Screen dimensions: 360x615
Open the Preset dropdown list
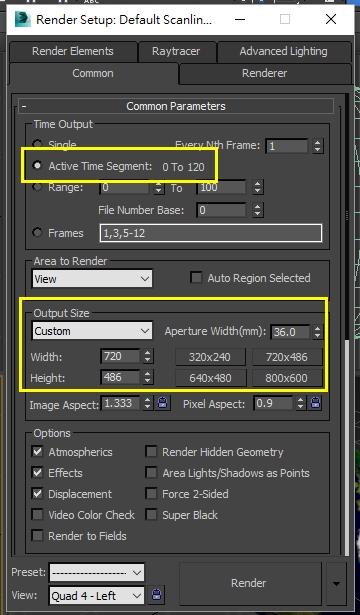(96, 573)
